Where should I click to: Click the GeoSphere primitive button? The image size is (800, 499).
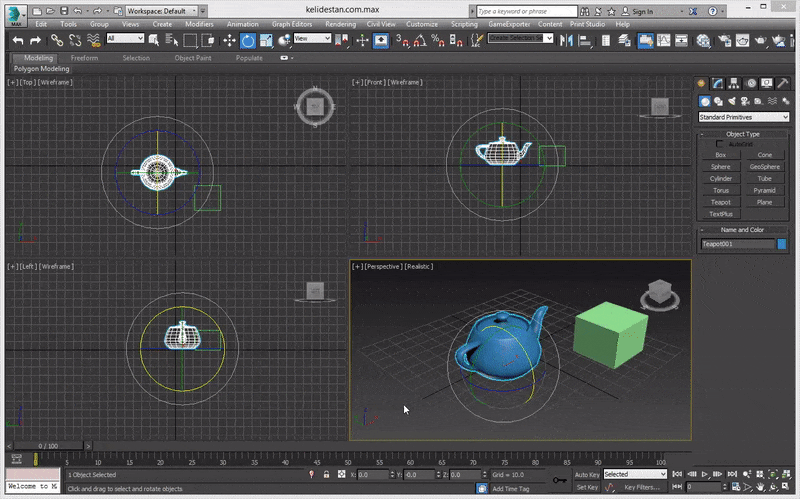764,167
